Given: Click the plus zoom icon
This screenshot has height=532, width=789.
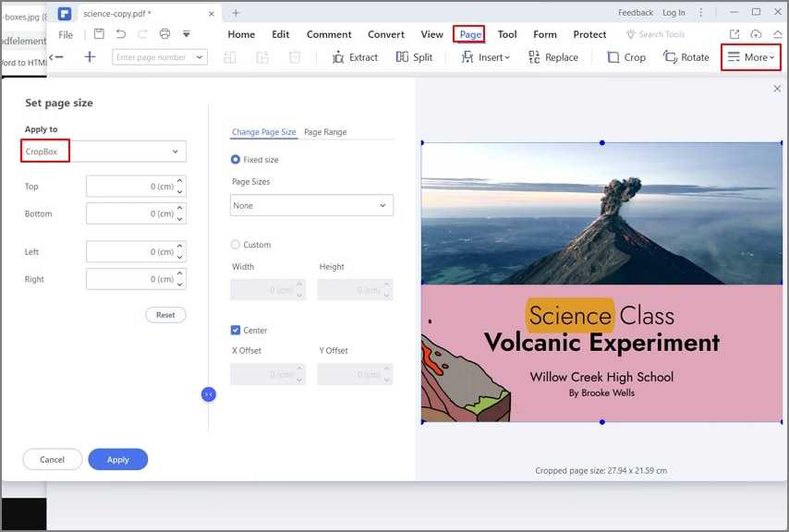Looking at the screenshot, I should 90,57.
